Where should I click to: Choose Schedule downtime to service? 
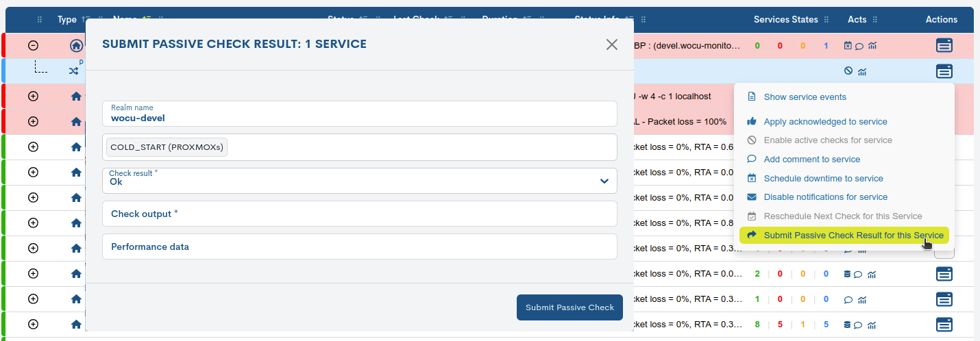click(x=823, y=179)
